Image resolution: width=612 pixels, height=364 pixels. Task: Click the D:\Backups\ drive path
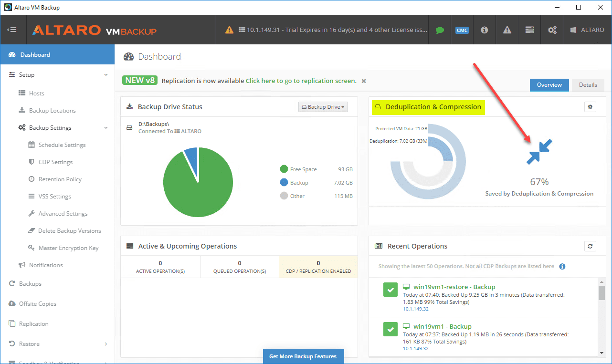tap(154, 124)
